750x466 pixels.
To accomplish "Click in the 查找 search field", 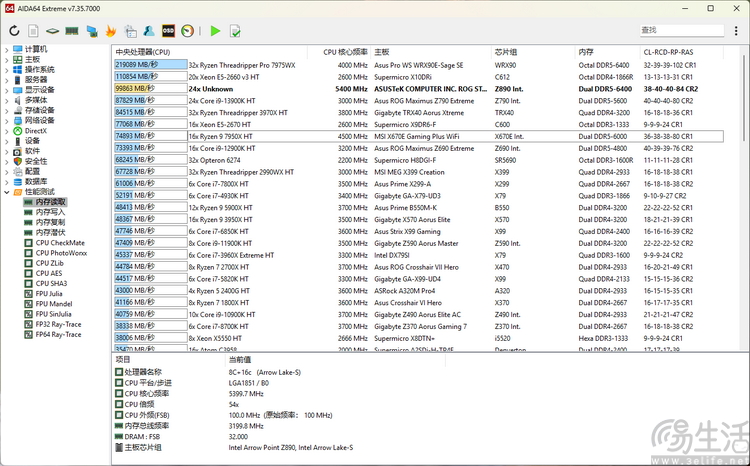I will pos(682,30).
